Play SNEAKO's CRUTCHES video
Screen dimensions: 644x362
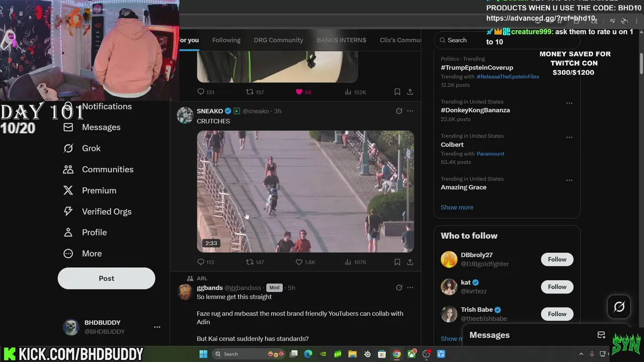point(305,192)
